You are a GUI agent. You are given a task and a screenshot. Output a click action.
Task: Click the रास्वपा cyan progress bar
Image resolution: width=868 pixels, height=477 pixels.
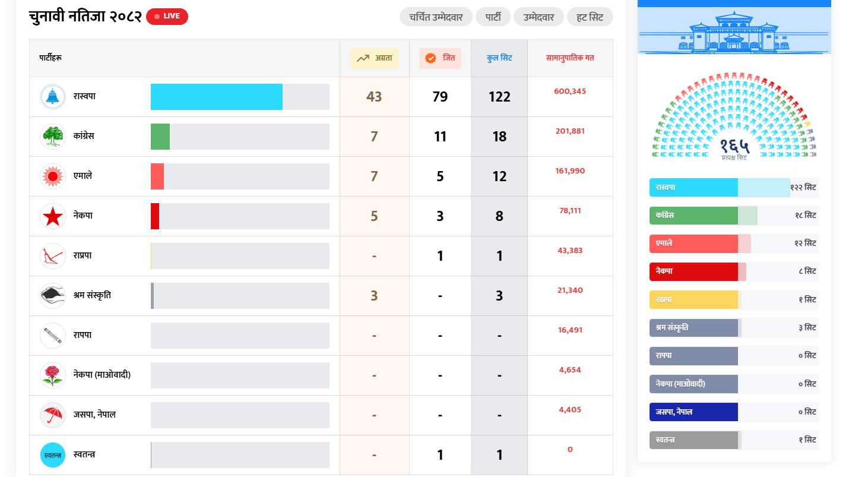(x=217, y=97)
